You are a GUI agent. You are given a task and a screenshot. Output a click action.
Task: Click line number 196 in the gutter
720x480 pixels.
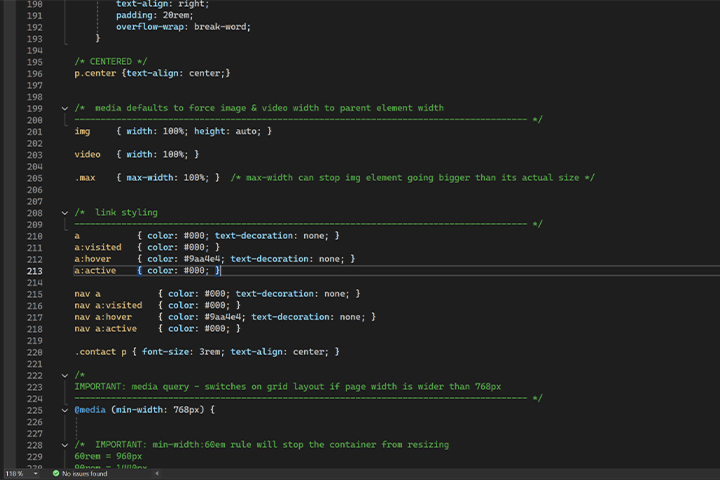pos(34,73)
